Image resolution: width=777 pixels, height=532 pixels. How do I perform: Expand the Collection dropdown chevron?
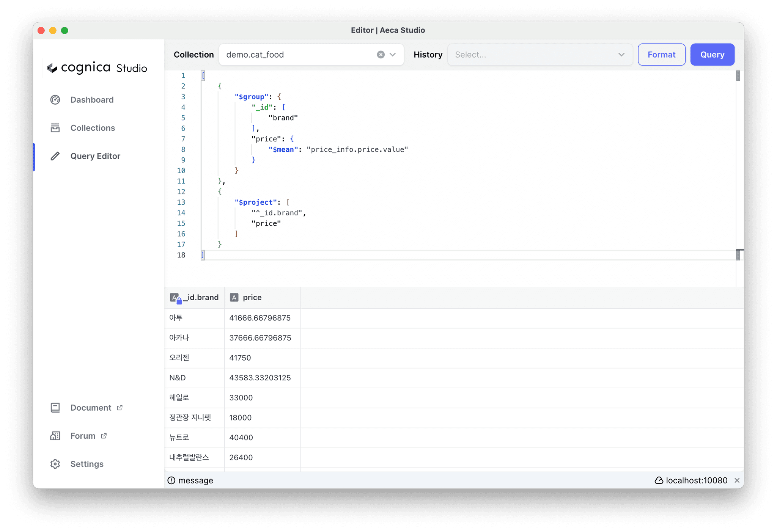[x=393, y=55]
